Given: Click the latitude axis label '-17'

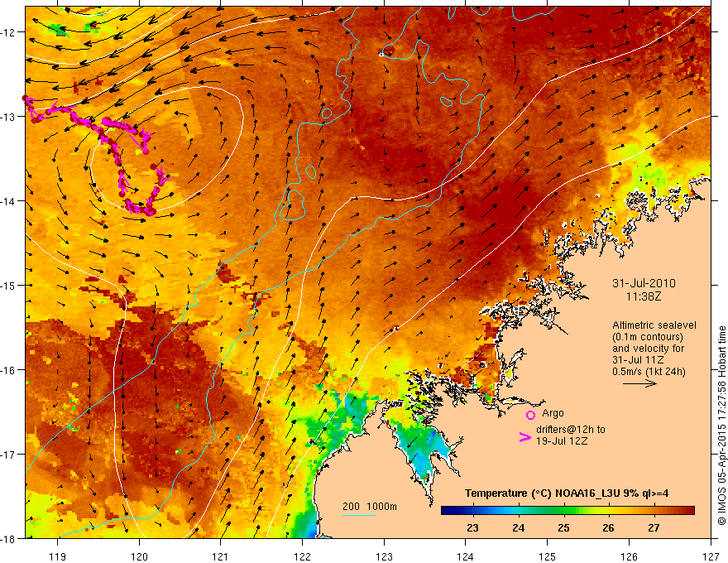Looking at the screenshot, I should click(x=9, y=454).
